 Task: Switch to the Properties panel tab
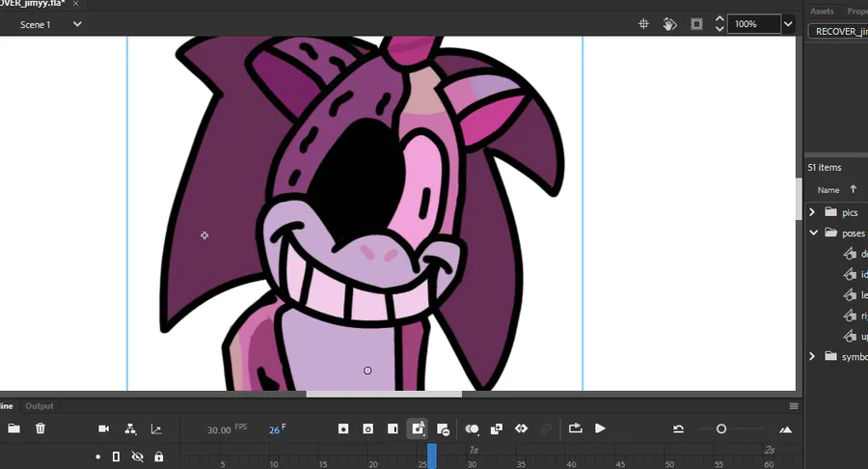click(857, 11)
